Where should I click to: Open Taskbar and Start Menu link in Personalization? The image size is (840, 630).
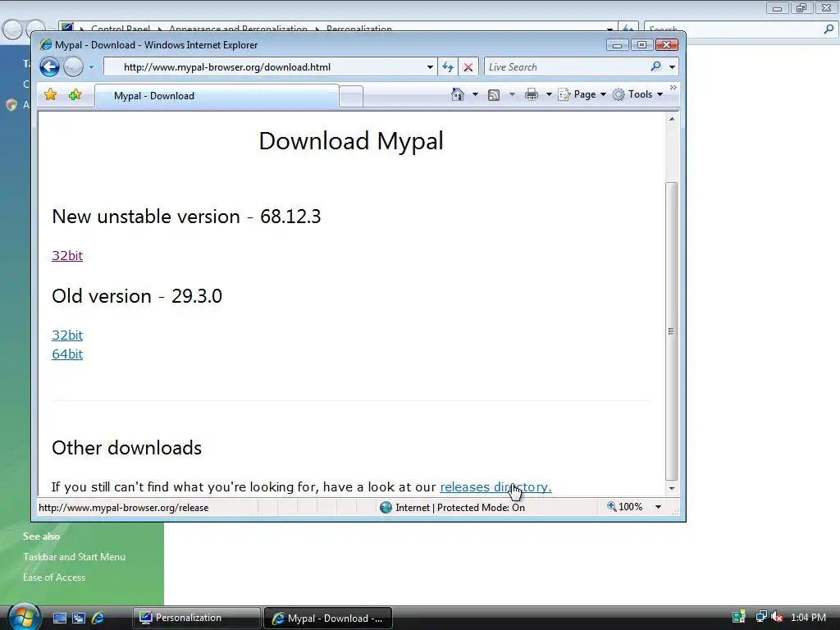click(74, 557)
